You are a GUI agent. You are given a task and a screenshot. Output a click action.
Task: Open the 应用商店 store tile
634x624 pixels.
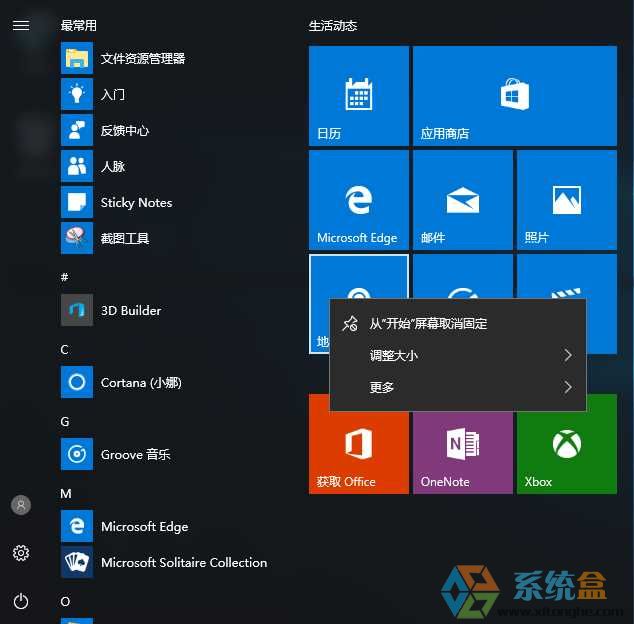515,96
